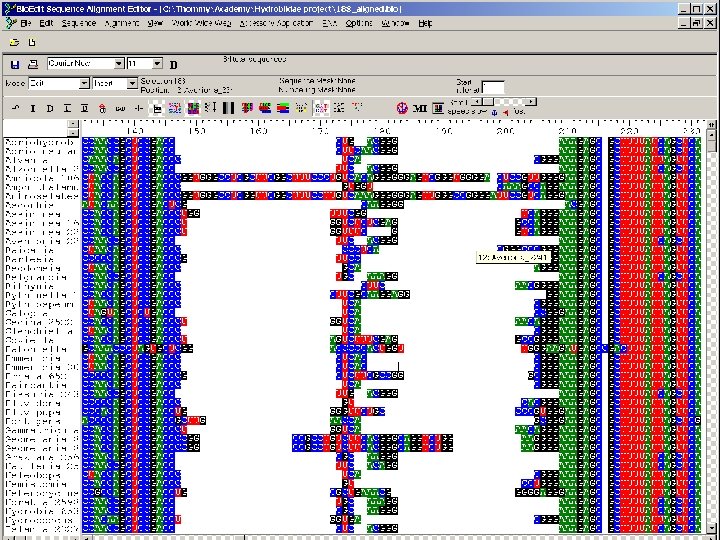
Task: Click the scroll speed slider thumb
Action: pos(487,101)
